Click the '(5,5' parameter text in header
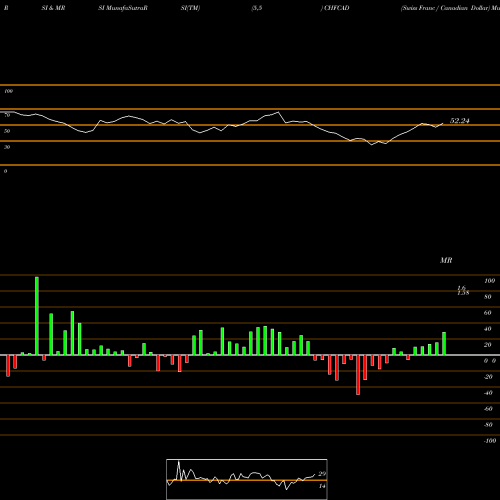This screenshot has height=500, width=500. pyautogui.click(x=257, y=8)
